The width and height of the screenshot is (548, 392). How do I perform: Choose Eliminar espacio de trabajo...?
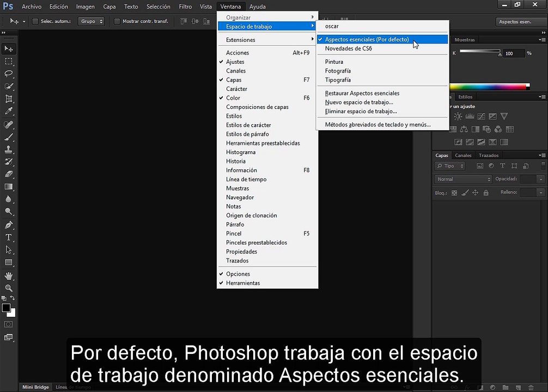[382, 112]
